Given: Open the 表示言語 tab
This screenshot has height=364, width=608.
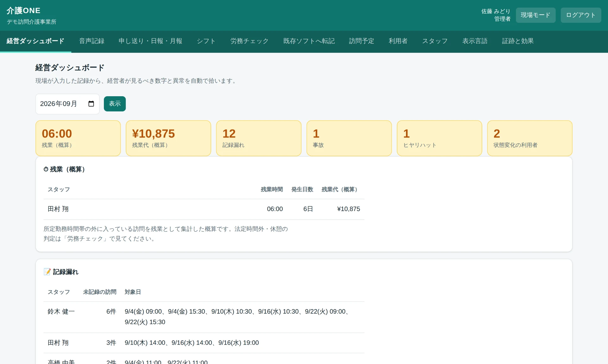Looking at the screenshot, I should 475,41.
